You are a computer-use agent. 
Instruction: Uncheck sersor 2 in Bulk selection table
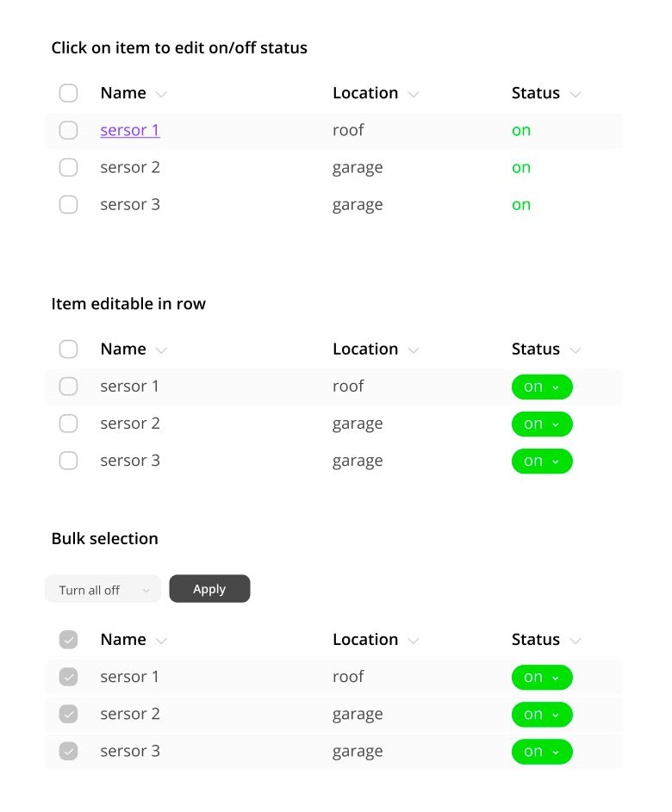[68, 715]
